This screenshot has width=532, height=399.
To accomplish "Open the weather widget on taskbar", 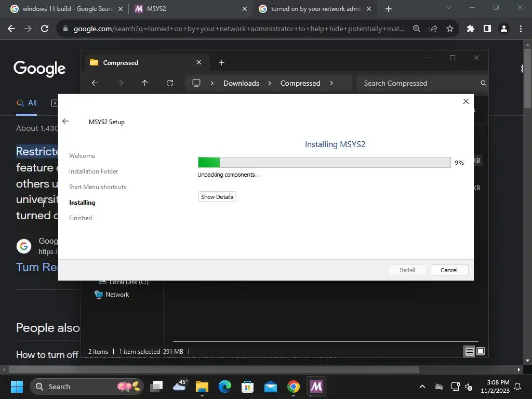I will [180, 386].
